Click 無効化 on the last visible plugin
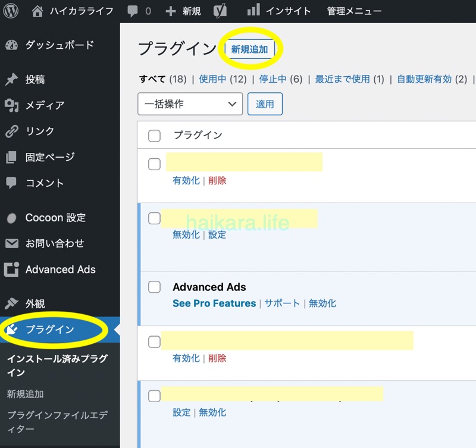476x448 pixels. pyautogui.click(x=212, y=412)
